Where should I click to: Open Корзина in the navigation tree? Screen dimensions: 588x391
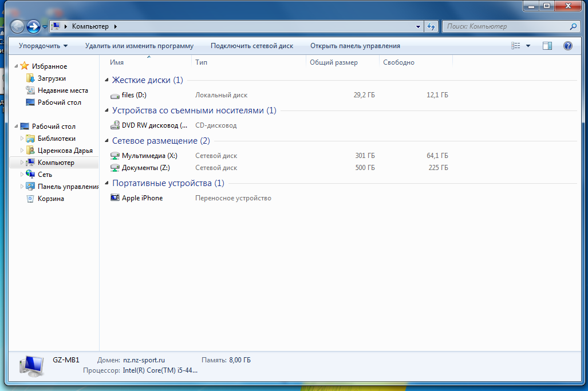[50, 198]
